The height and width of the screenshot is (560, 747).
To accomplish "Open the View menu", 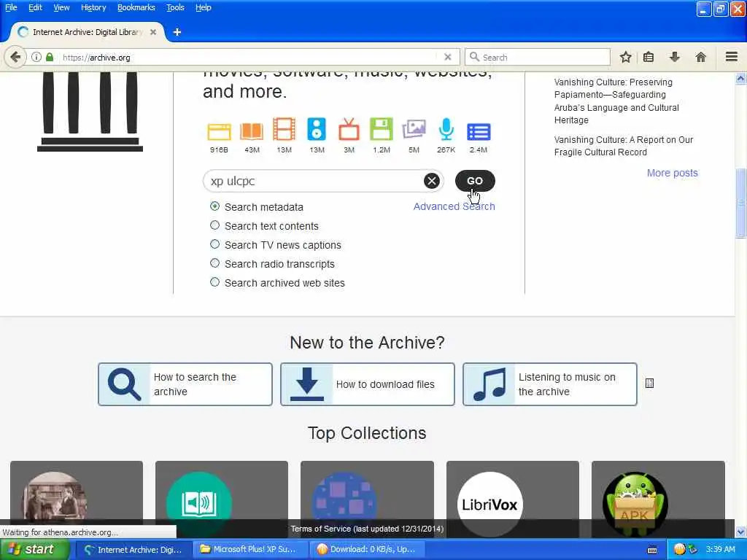I will (61, 7).
